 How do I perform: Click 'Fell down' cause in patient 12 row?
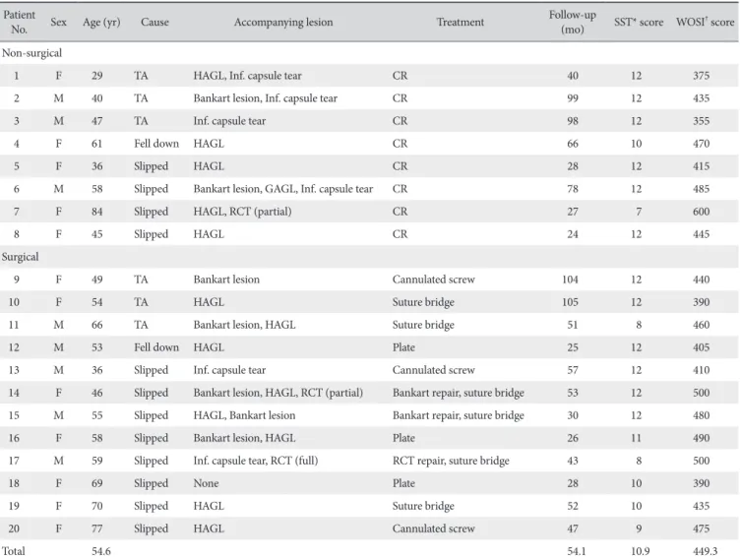pos(156,347)
